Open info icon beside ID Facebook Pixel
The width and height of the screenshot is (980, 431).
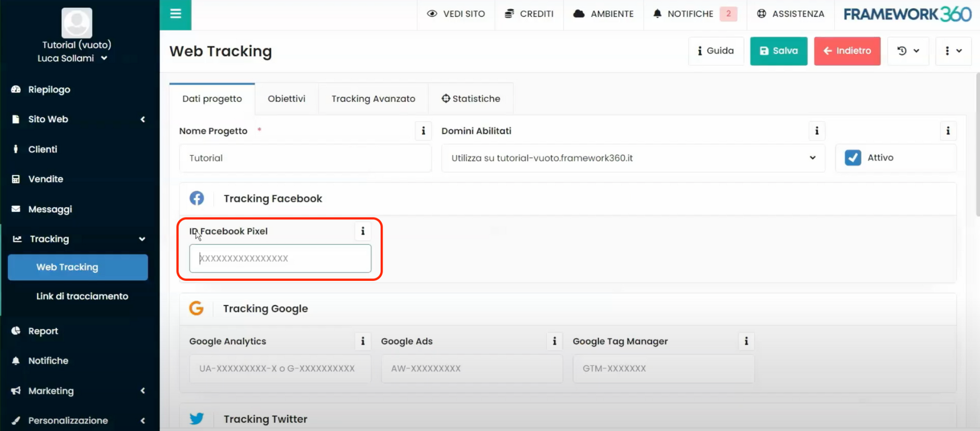click(x=363, y=231)
